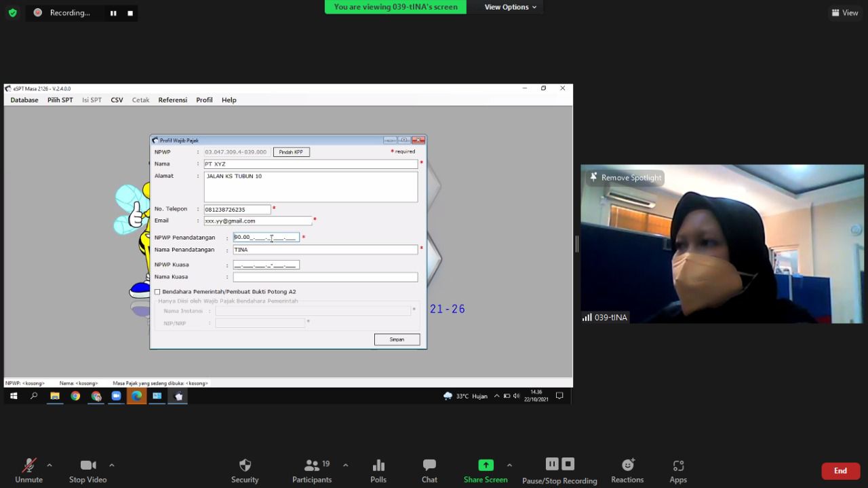Image resolution: width=868 pixels, height=488 pixels.
Task: Open the Zoom Apps icon
Action: (678, 466)
